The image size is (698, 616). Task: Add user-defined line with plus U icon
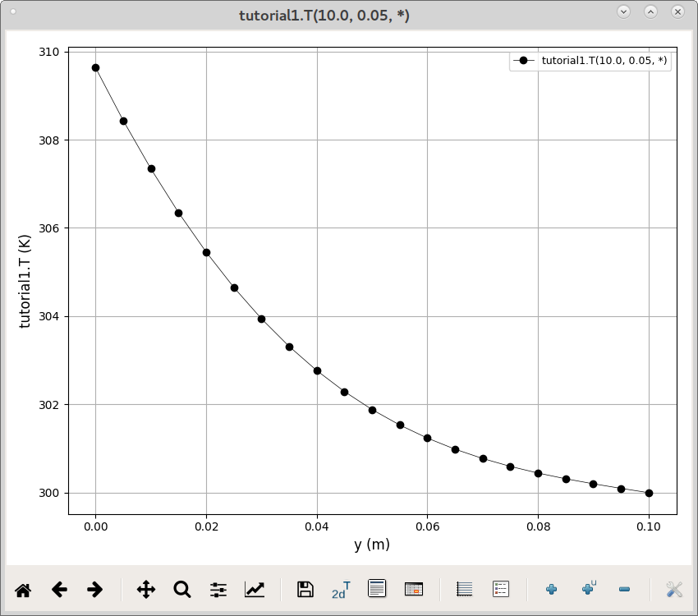(x=589, y=588)
